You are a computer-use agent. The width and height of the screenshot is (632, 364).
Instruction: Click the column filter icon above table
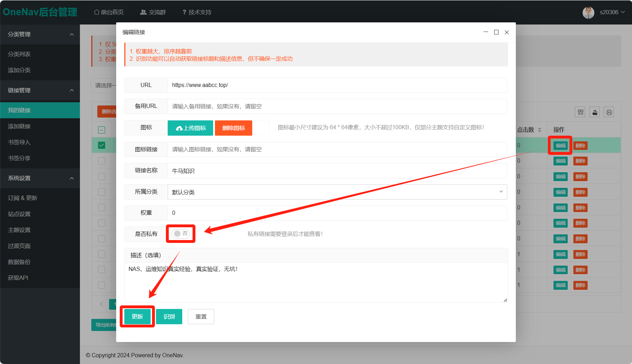[x=580, y=112]
